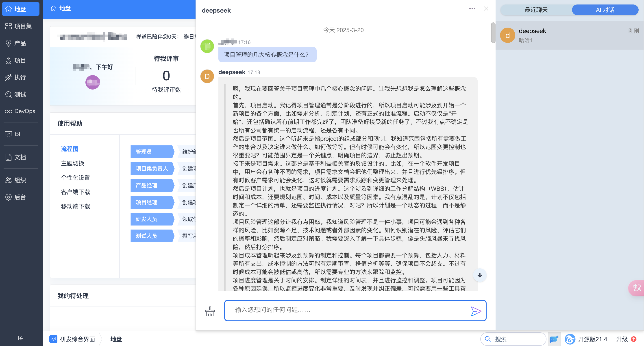Open the AI chat icon in status bar
This screenshot has height=346, width=644.
(x=554, y=339)
